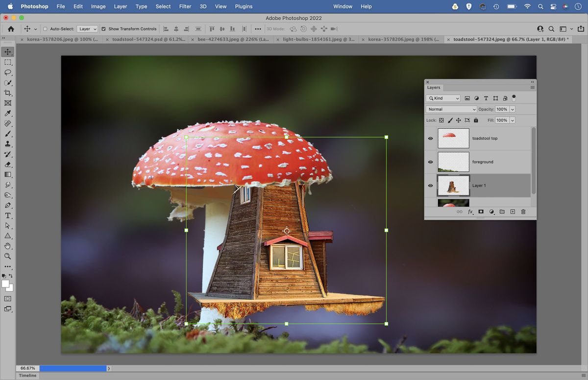Select the Clone Stamp tool
588x380 pixels.
7,143
